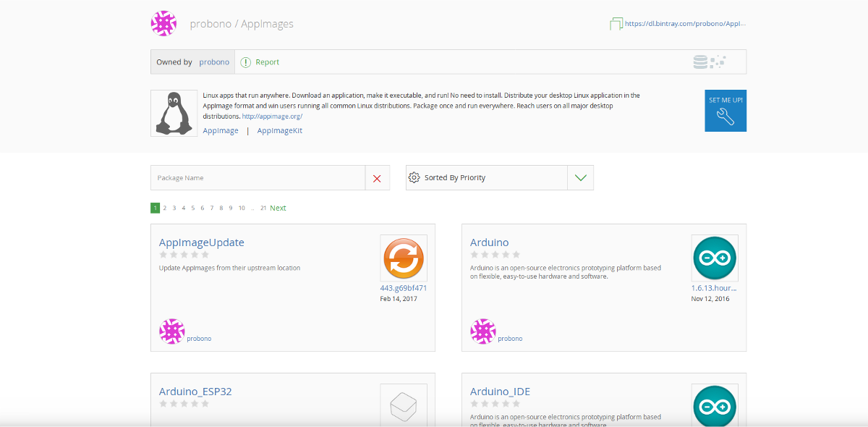Click the Report link
Image resolution: width=868 pixels, height=427 pixels.
point(267,62)
